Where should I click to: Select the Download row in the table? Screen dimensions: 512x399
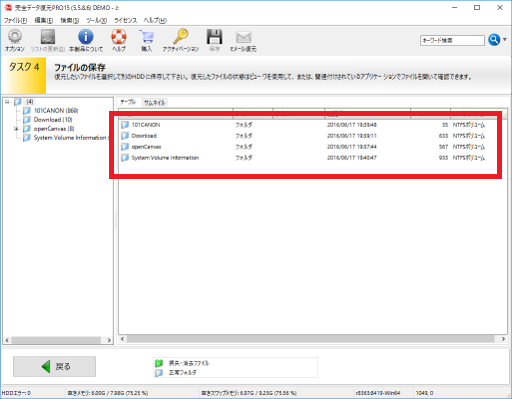[303, 136]
